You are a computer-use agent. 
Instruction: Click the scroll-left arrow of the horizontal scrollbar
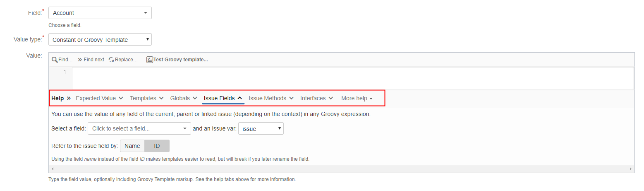52,169
